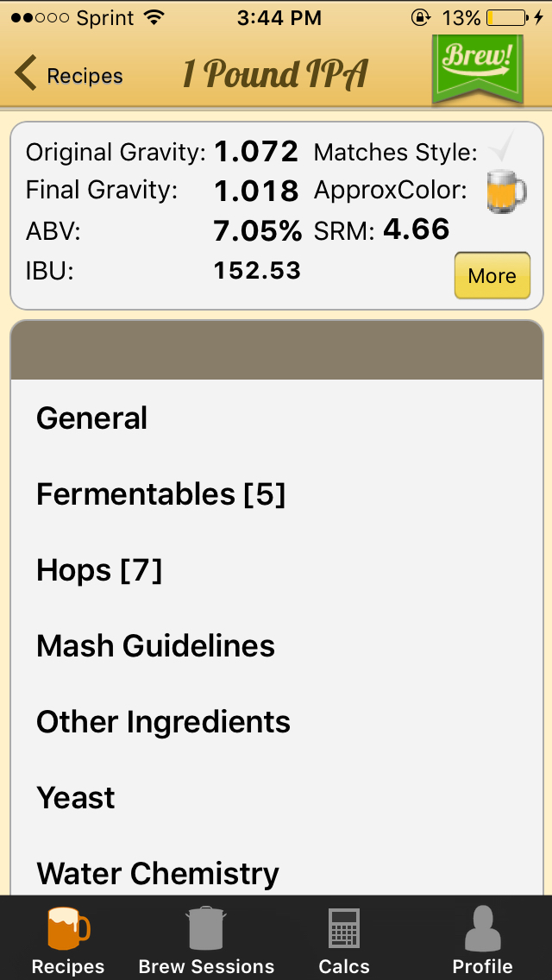Tap the Original Gravity value 1.072
The height and width of the screenshot is (980, 552).
pyautogui.click(x=255, y=152)
